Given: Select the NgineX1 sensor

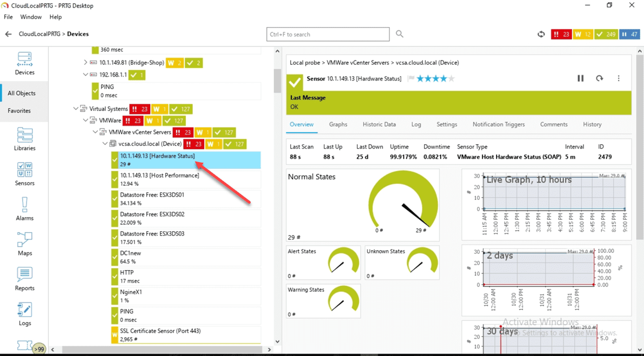Looking at the screenshot, I should (x=186, y=296).
